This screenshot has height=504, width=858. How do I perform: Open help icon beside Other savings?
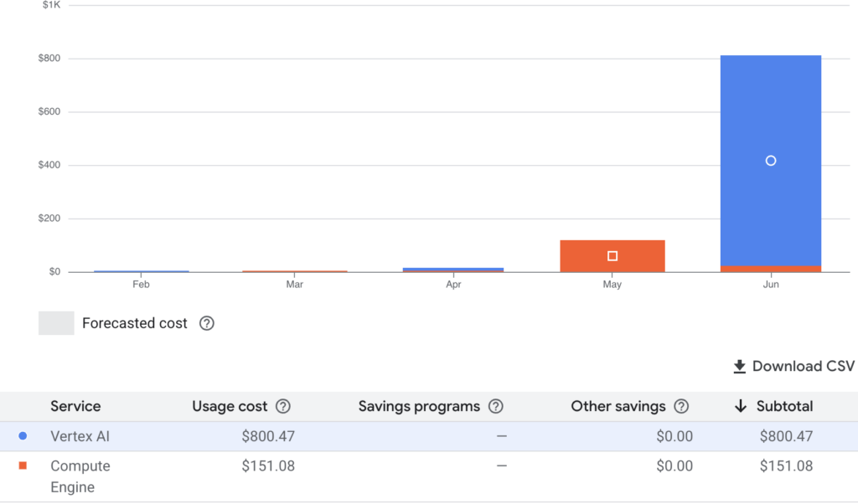point(681,406)
